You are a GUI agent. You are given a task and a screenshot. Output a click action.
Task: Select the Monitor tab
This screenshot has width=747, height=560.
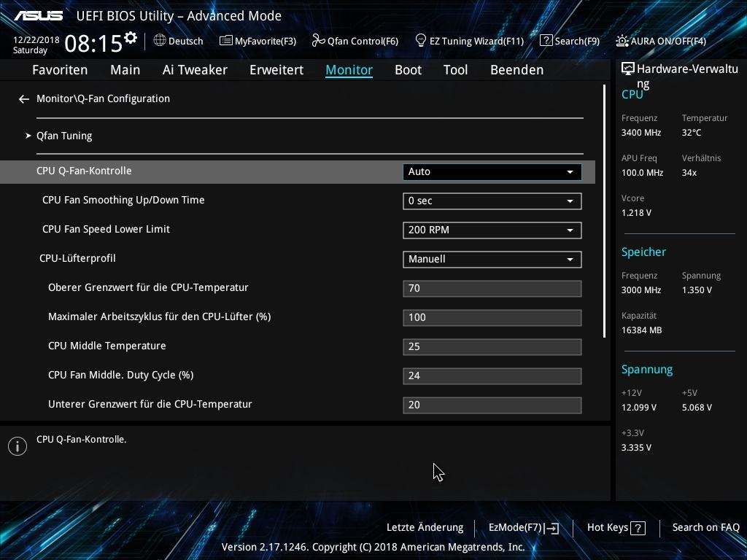pyautogui.click(x=349, y=70)
